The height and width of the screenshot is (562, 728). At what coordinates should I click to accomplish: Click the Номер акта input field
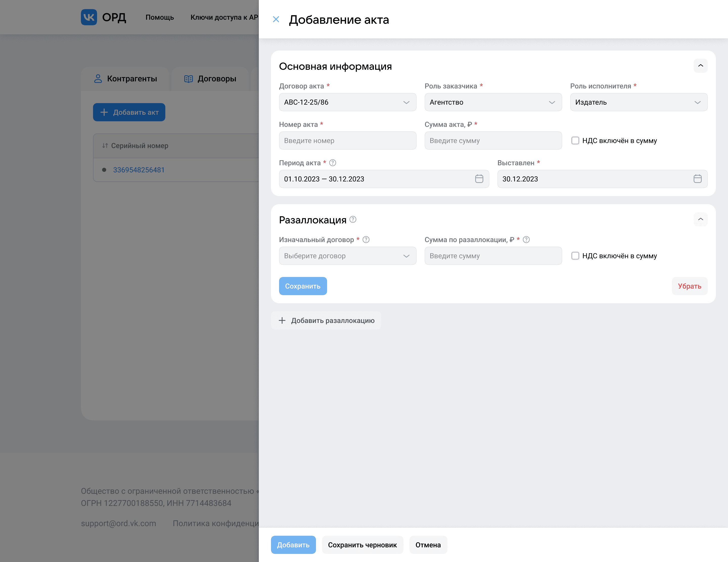347,140
